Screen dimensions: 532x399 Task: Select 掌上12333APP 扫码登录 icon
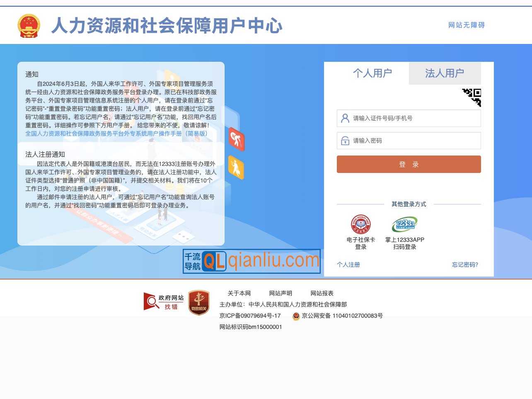click(x=404, y=224)
